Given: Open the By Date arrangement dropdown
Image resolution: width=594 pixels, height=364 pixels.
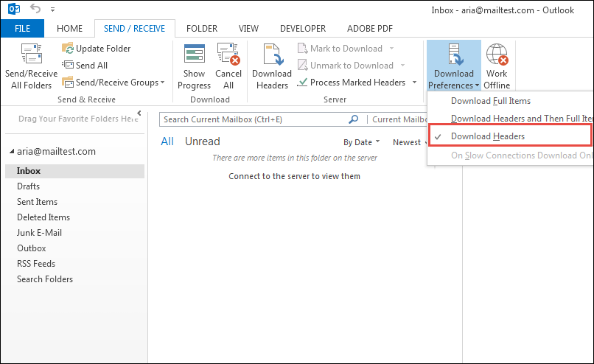Looking at the screenshot, I should pos(361,142).
